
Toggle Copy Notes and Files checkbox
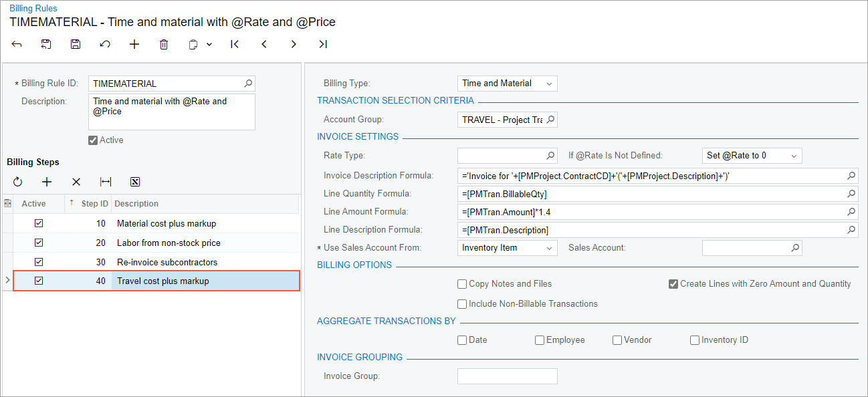pyautogui.click(x=462, y=284)
